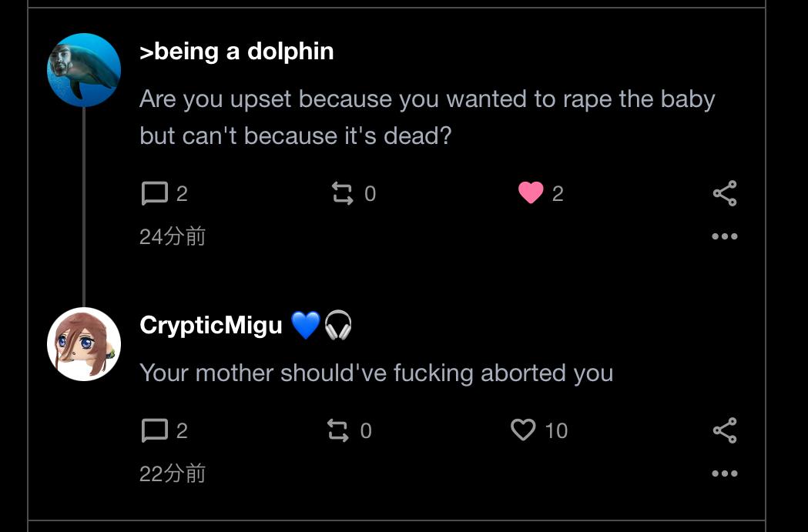Open the 22分前 timestamp

[x=173, y=473]
